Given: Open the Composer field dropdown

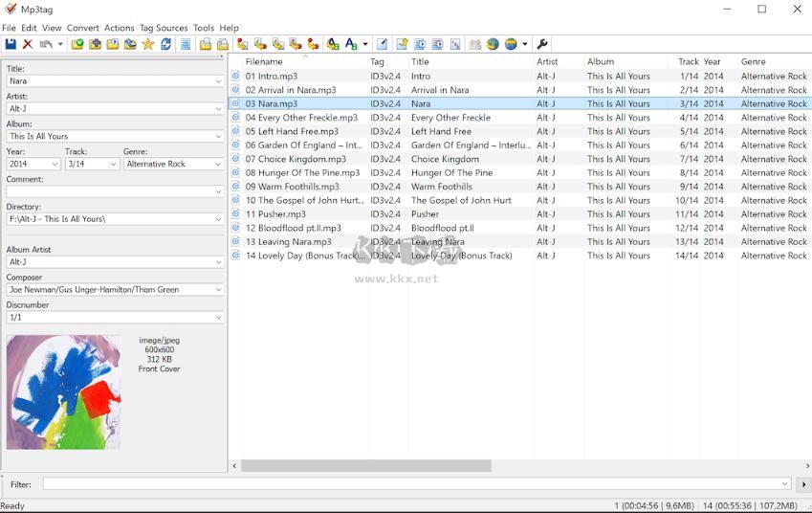Looking at the screenshot, I should point(218,290).
